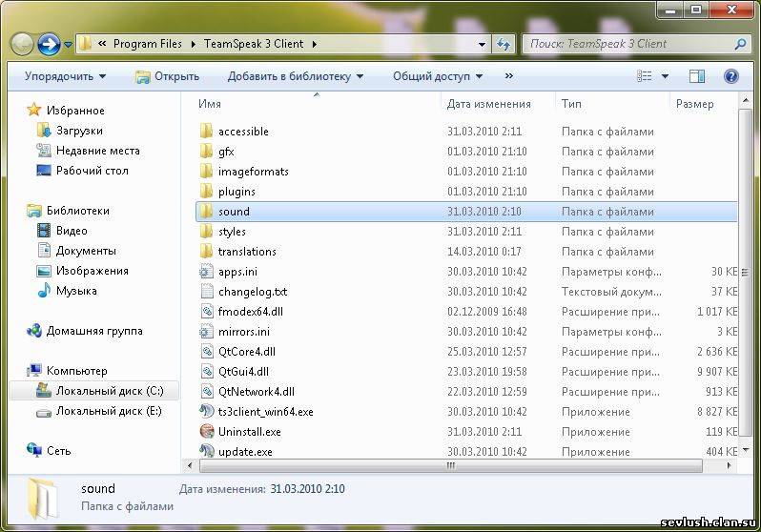Open view options dropdown arrow

(x=665, y=76)
